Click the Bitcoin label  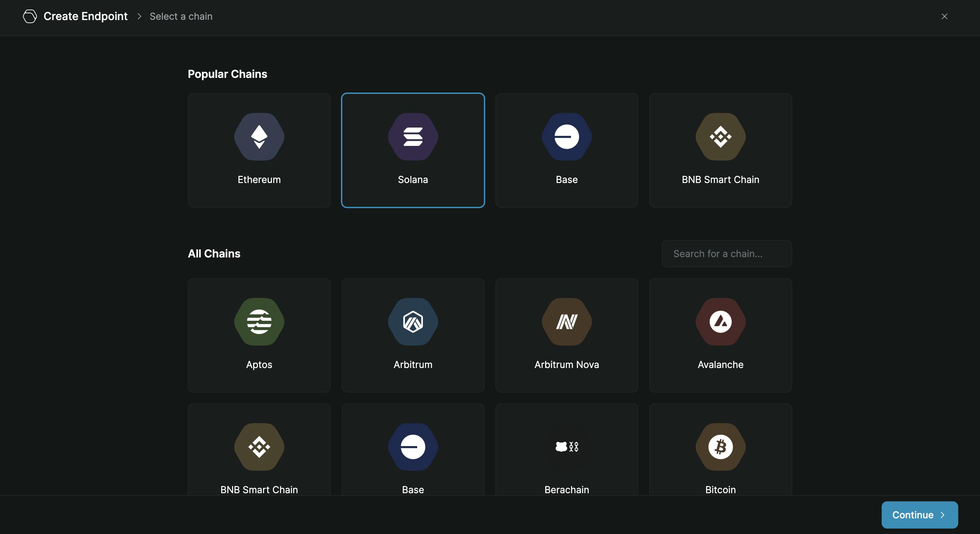tap(720, 490)
